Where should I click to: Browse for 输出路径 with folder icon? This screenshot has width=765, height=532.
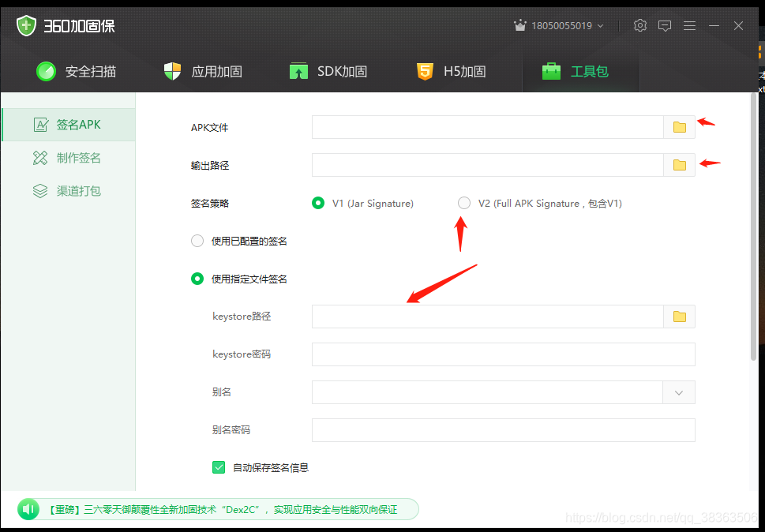679,165
